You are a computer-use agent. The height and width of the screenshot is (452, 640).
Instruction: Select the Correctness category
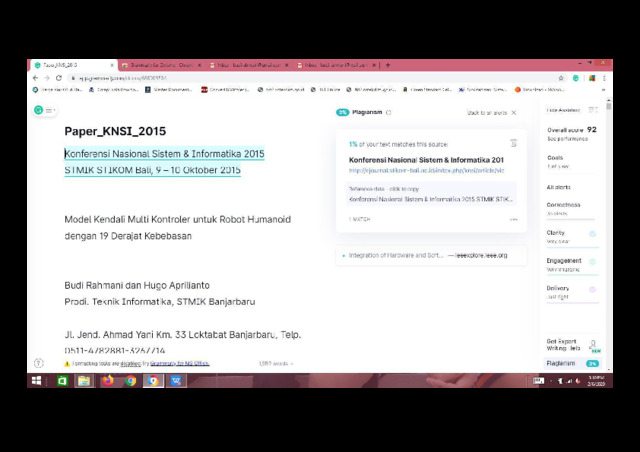point(572,209)
